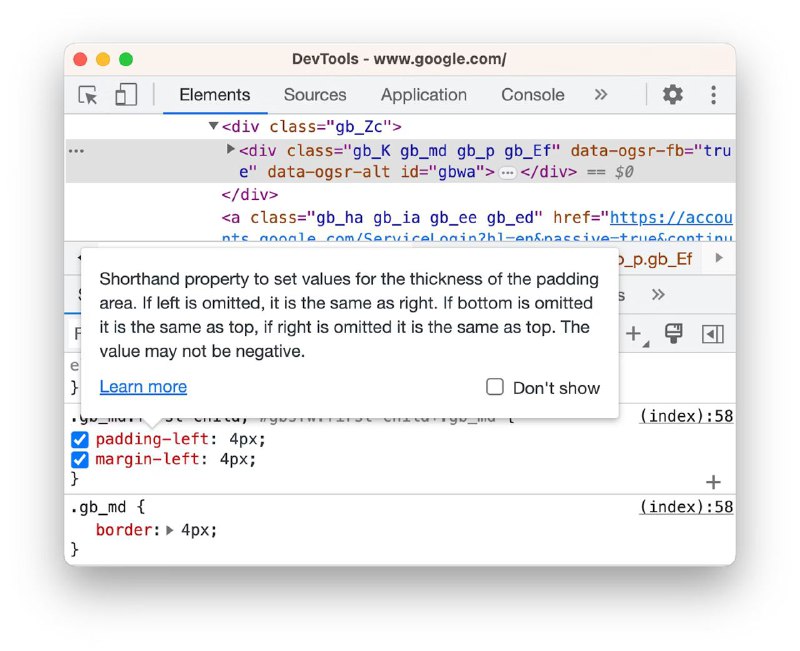Show more styles pane tabs chevron
Screen dimensions: 800x651
[x=658, y=295]
